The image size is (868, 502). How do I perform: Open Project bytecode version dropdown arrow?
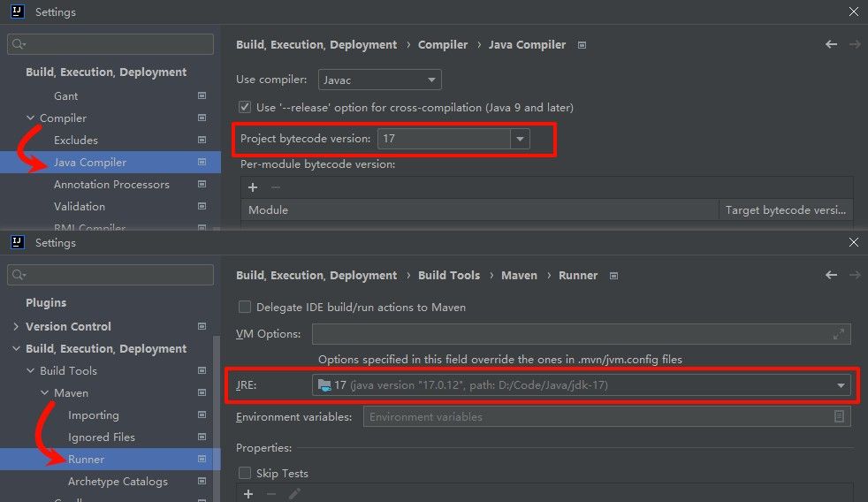(x=520, y=139)
